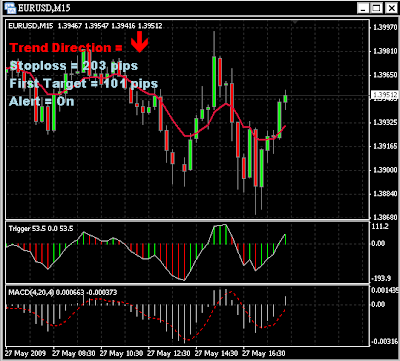Screen dimensions: 400x361
Task: Click the Trigger scale value 111.2
Action: tap(380, 226)
